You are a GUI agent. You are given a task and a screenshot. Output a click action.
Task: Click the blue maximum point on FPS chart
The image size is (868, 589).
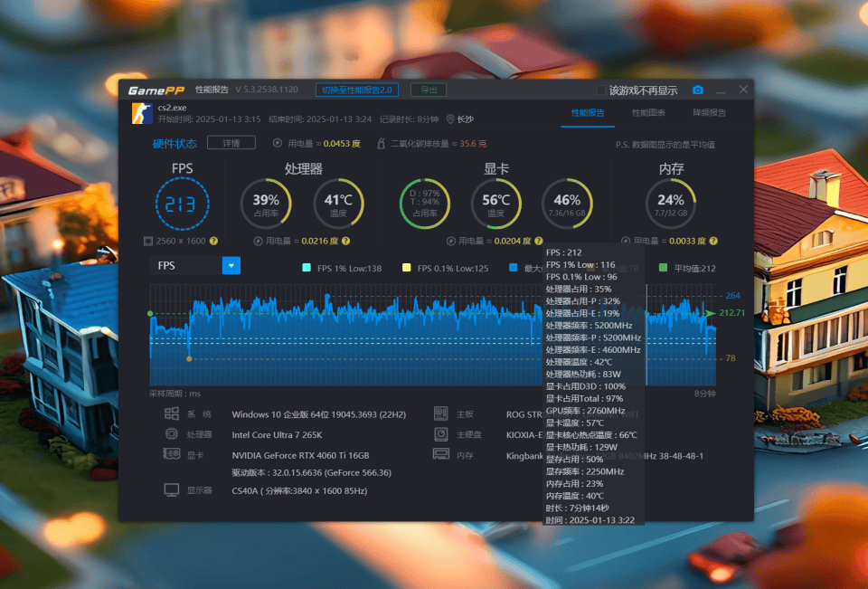click(327, 297)
